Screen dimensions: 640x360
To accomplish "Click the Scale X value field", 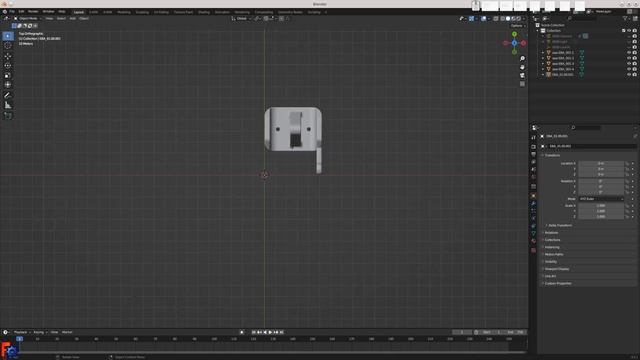I will pos(601,206).
